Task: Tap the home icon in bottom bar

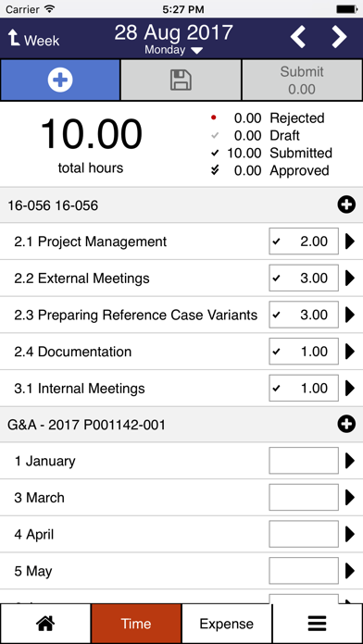Action: click(x=45, y=624)
